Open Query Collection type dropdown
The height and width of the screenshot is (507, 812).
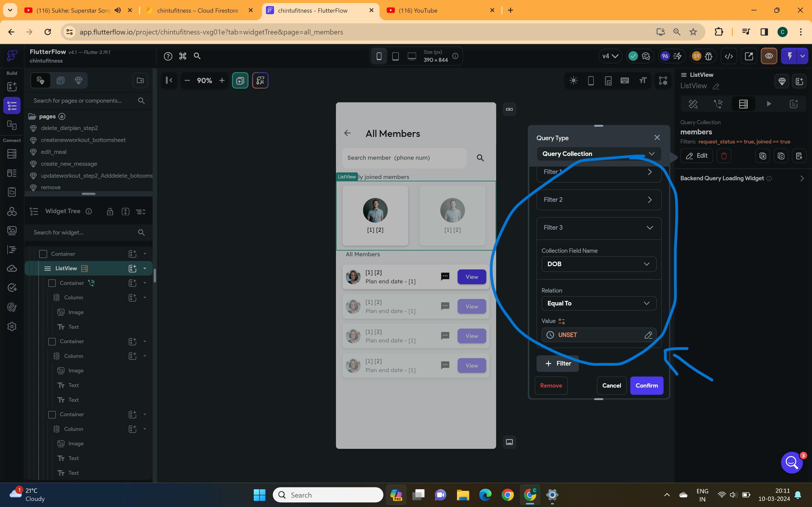coord(599,154)
